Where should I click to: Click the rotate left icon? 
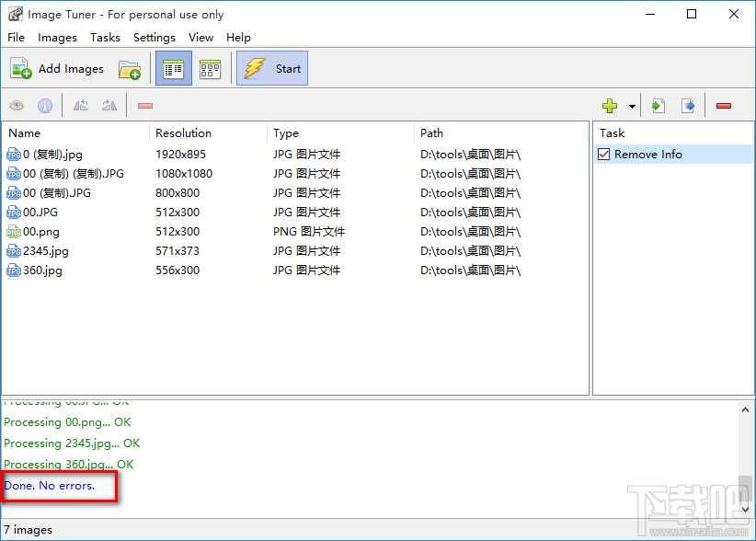click(81, 106)
